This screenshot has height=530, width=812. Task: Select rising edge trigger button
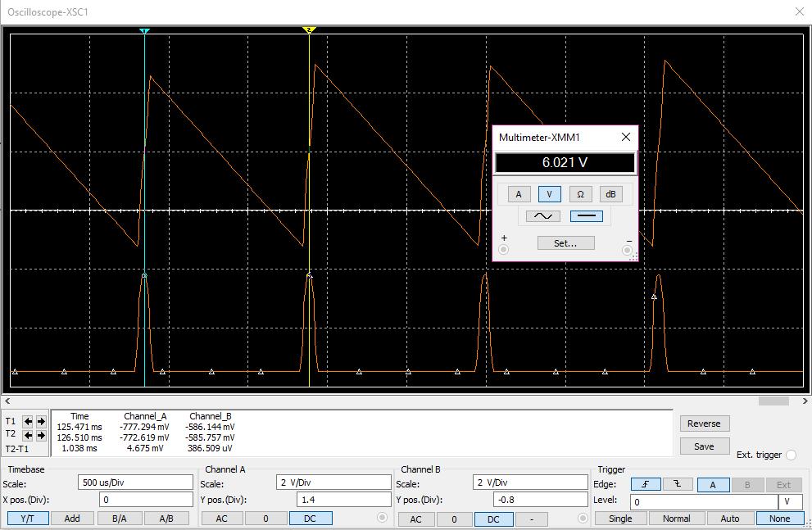click(645, 484)
